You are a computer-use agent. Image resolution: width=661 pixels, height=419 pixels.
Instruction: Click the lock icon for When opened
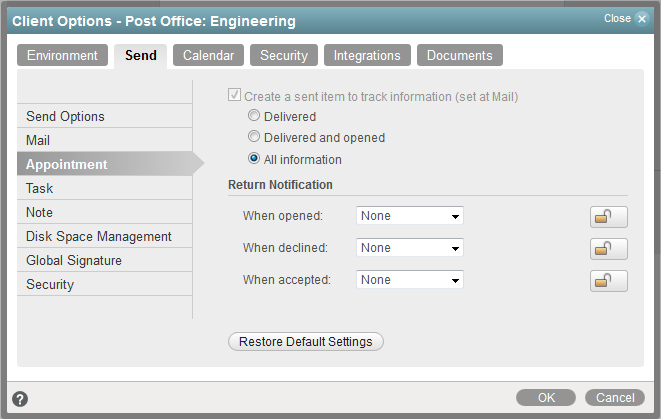point(608,216)
